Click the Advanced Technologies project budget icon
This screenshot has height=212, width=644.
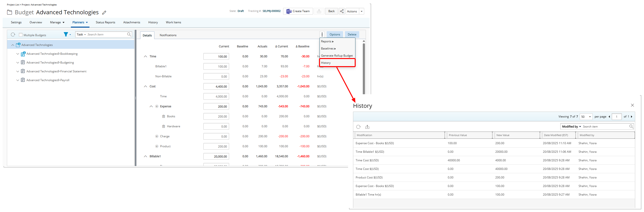(x=18, y=45)
